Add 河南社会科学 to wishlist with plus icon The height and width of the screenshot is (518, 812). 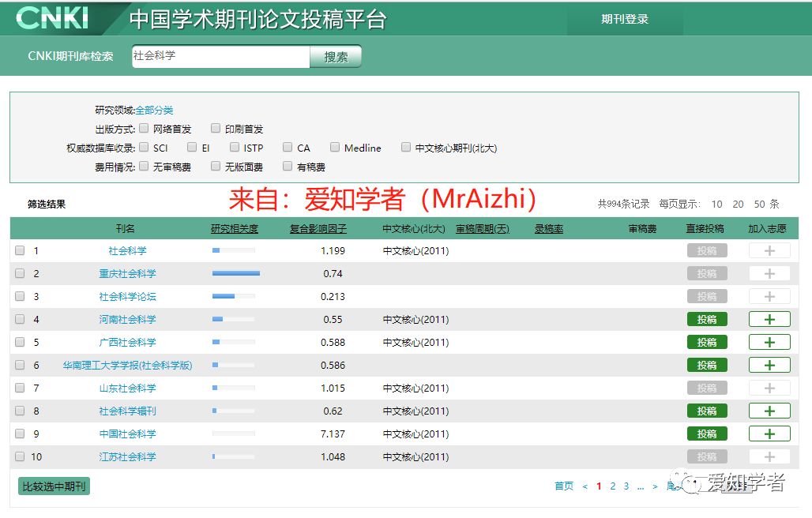pyautogui.click(x=769, y=319)
